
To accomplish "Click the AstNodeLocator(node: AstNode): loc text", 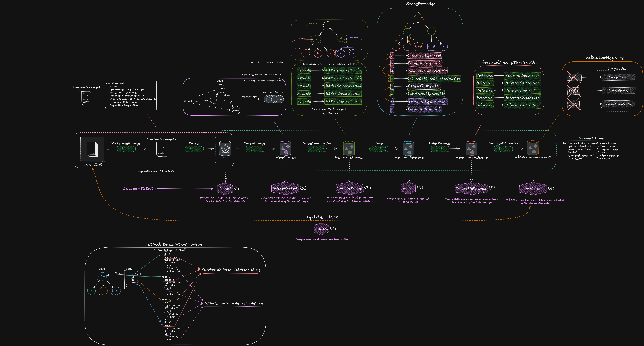I will (233, 303).
